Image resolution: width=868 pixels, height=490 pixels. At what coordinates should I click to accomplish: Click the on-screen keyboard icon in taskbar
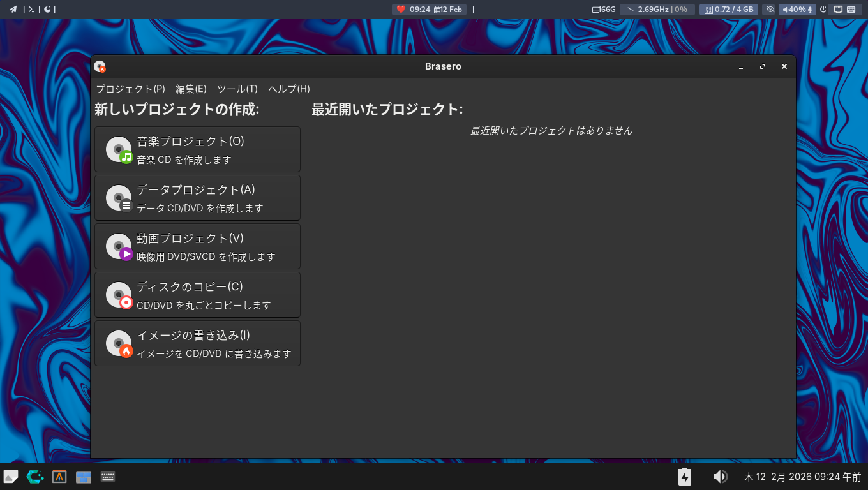108,477
